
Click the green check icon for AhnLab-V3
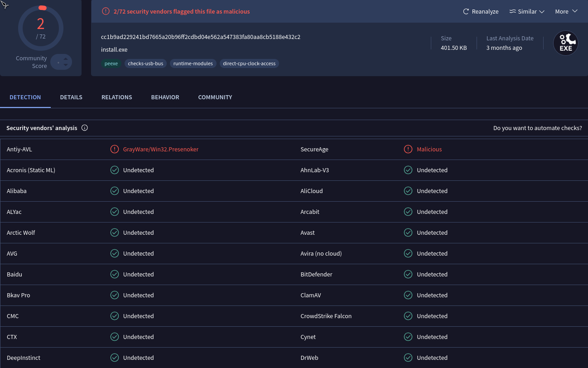tap(408, 170)
